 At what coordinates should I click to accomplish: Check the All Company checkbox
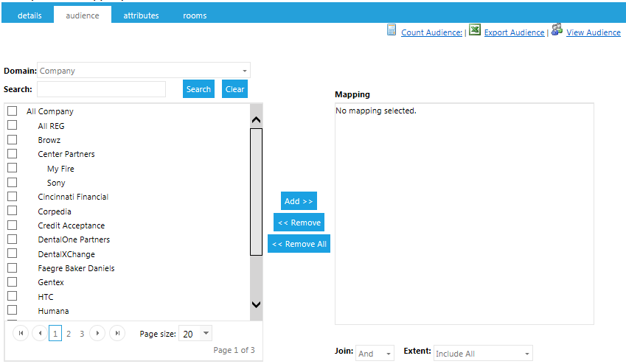(13, 111)
